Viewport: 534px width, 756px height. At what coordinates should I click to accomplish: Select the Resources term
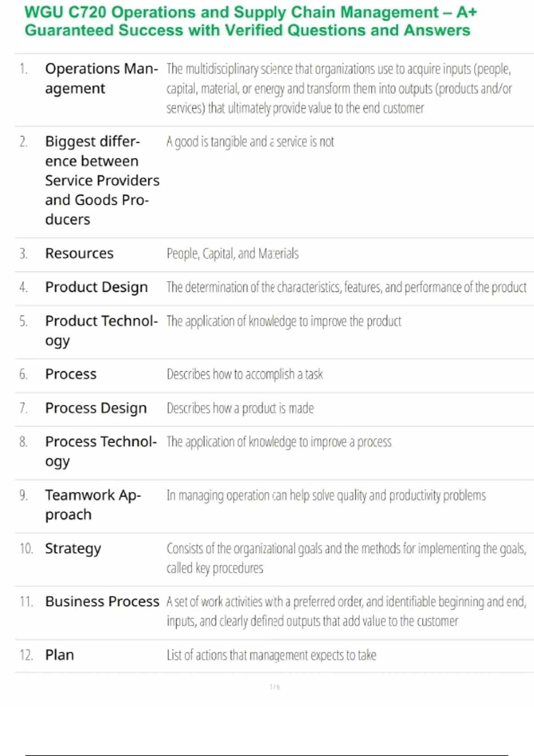click(79, 253)
